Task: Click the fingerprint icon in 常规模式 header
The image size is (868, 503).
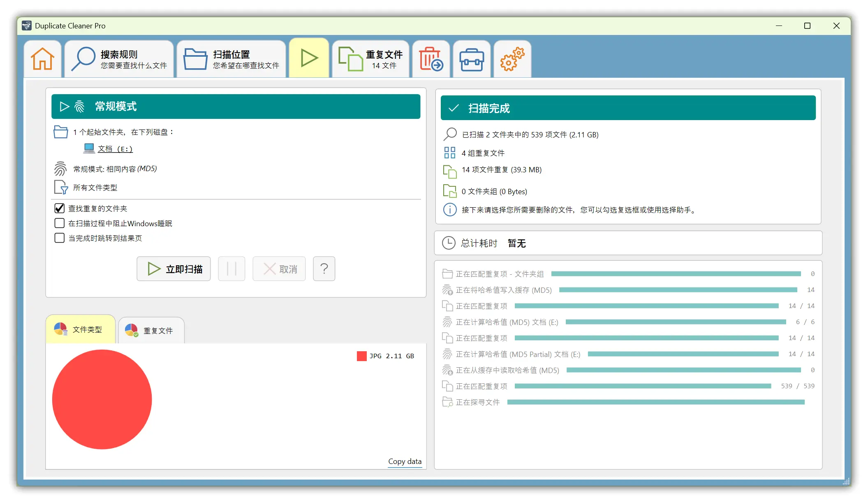Action: 79,107
